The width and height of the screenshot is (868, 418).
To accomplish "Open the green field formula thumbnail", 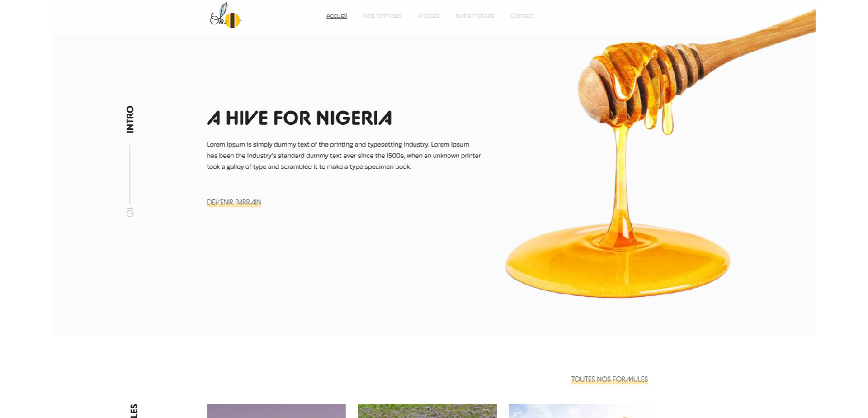I will 427,411.
